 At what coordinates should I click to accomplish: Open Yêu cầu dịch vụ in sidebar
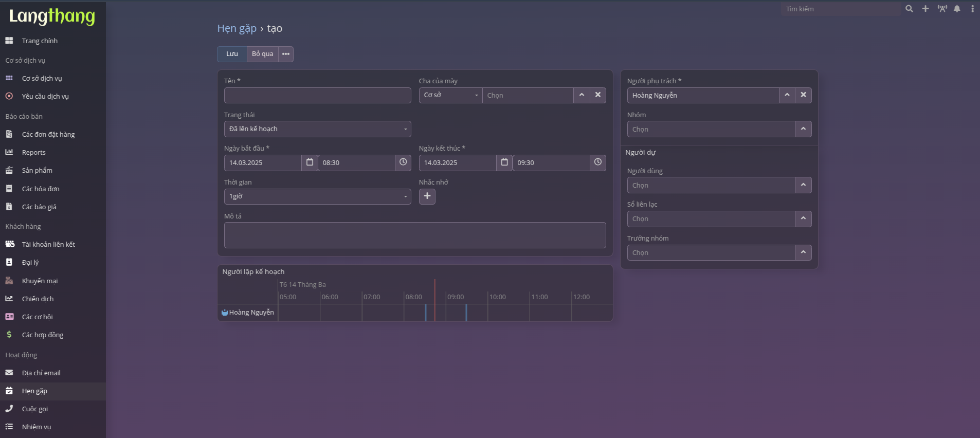tap(45, 96)
